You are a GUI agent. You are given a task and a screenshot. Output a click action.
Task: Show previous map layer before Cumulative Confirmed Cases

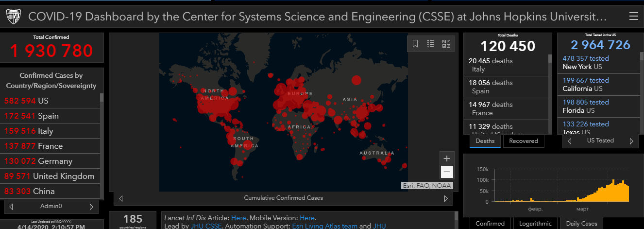pos(121,198)
